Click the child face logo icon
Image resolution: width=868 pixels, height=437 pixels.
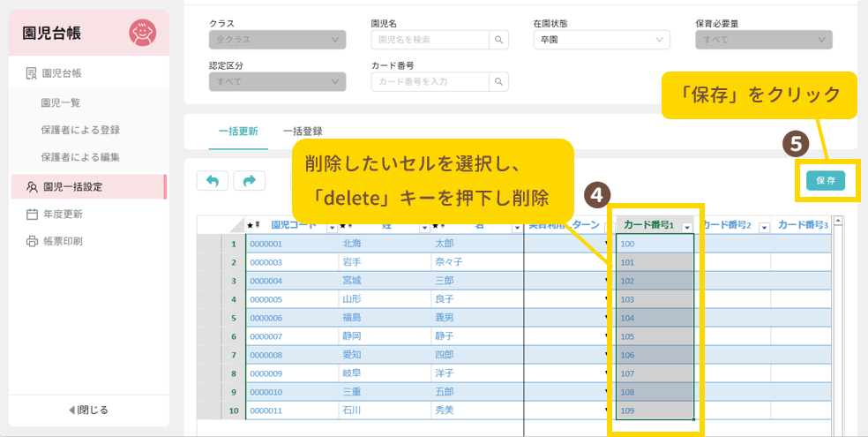[142, 33]
